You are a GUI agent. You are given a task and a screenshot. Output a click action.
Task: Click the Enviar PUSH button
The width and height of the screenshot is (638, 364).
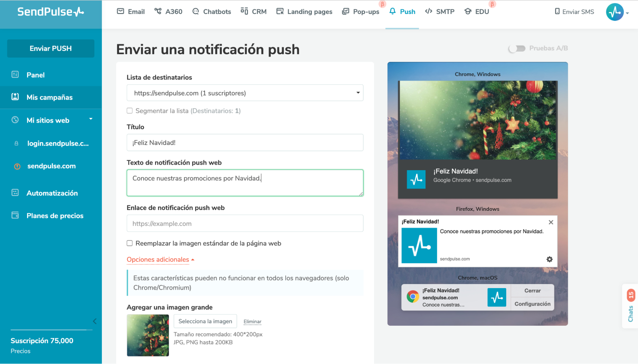[x=50, y=48]
